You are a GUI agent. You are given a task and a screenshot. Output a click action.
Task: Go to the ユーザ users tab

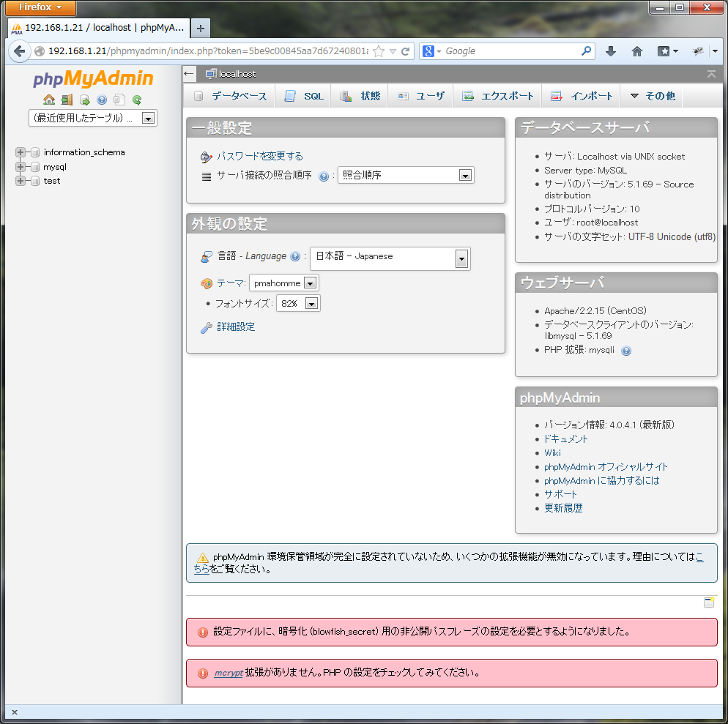coord(420,96)
